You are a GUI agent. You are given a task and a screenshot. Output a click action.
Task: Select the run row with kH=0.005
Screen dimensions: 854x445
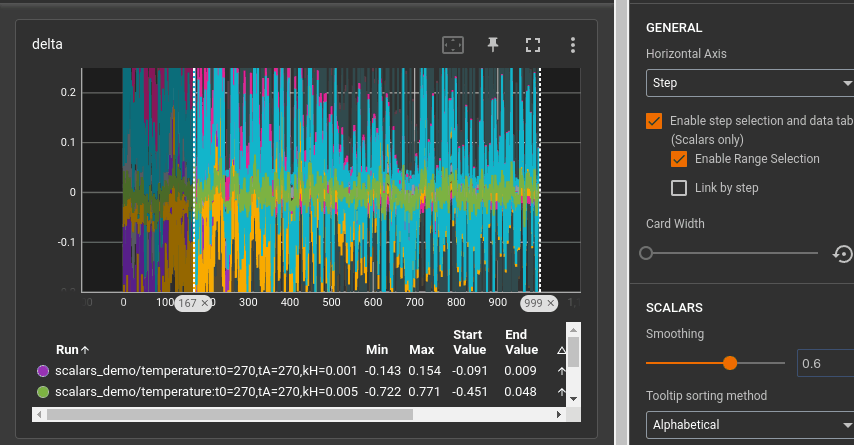[x=298, y=392]
